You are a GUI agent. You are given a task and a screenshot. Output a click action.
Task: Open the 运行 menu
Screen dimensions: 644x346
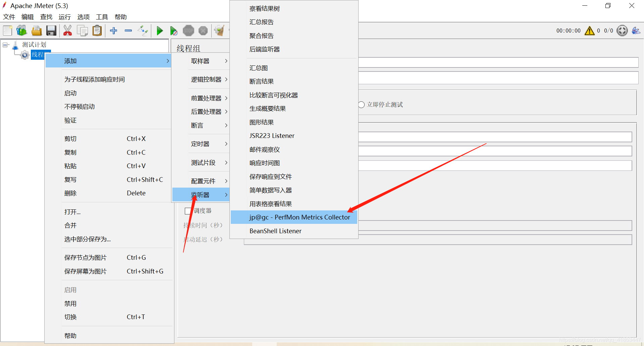(x=64, y=17)
